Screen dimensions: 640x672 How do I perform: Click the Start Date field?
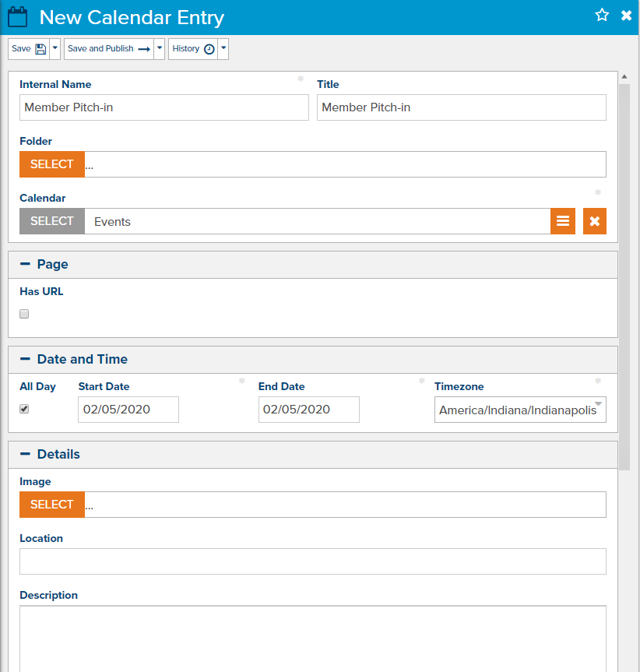(x=128, y=410)
